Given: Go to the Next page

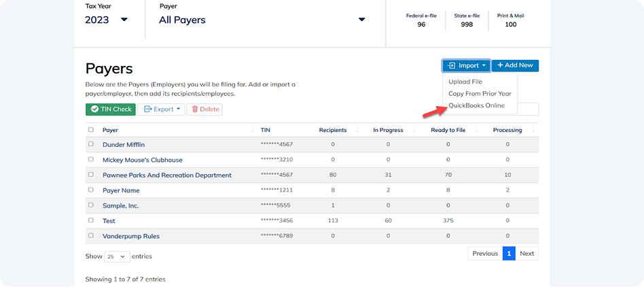Looking at the screenshot, I should click(527, 254).
